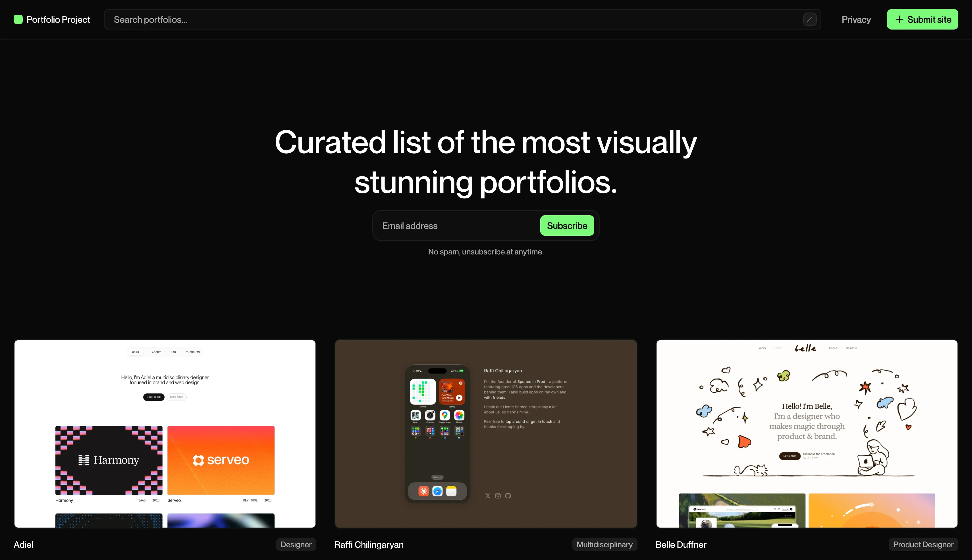Image resolution: width=972 pixels, height=560 pixels.
Task: Click the GitHub icon in Raffi's preview
Action: pyautogui.click(x=508, y=496)
